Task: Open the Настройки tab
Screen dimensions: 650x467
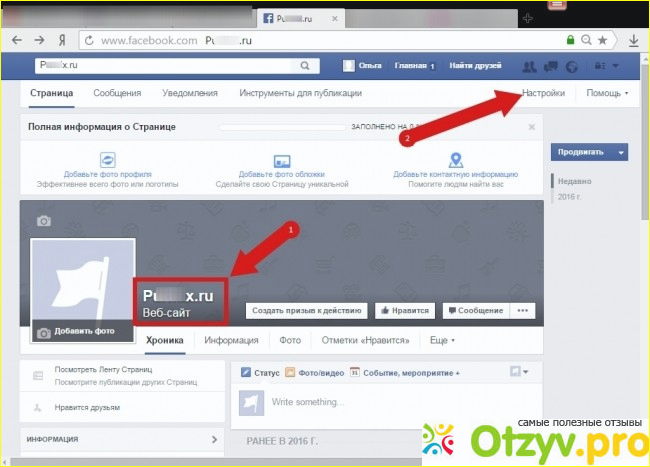Action: (543, 93)
